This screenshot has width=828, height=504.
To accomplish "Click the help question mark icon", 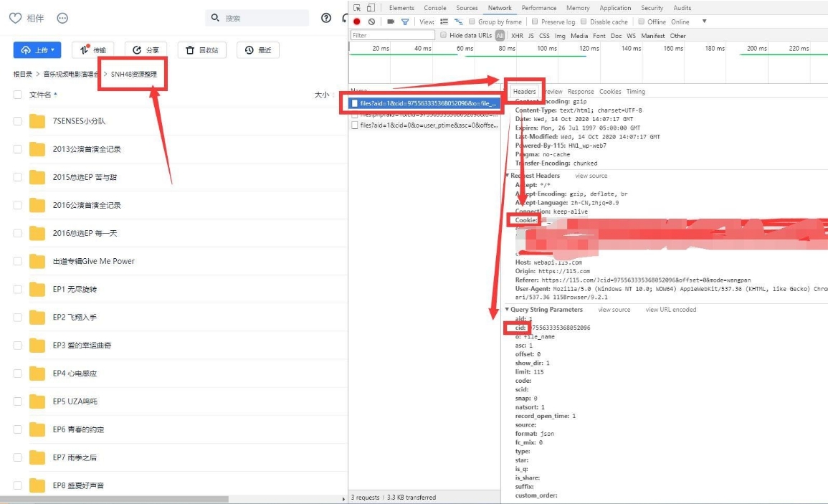I will [x=326, y=18].
